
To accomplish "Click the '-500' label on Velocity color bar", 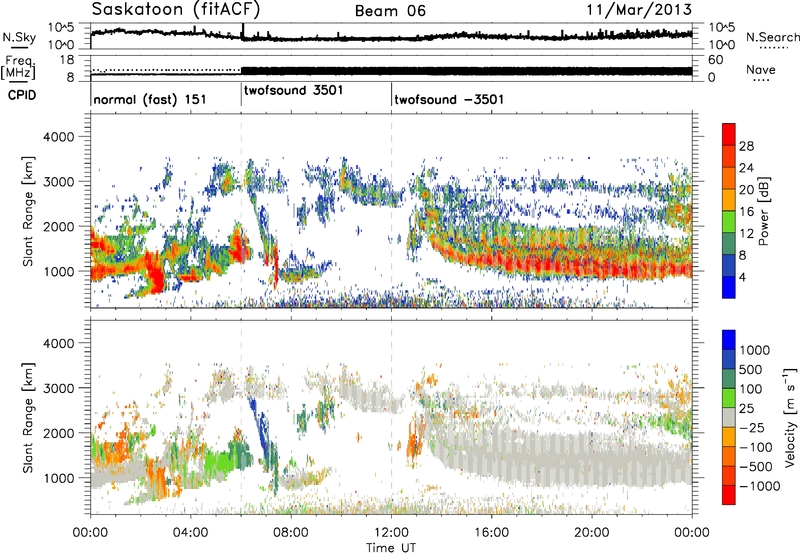I will [x=756, y=466].
